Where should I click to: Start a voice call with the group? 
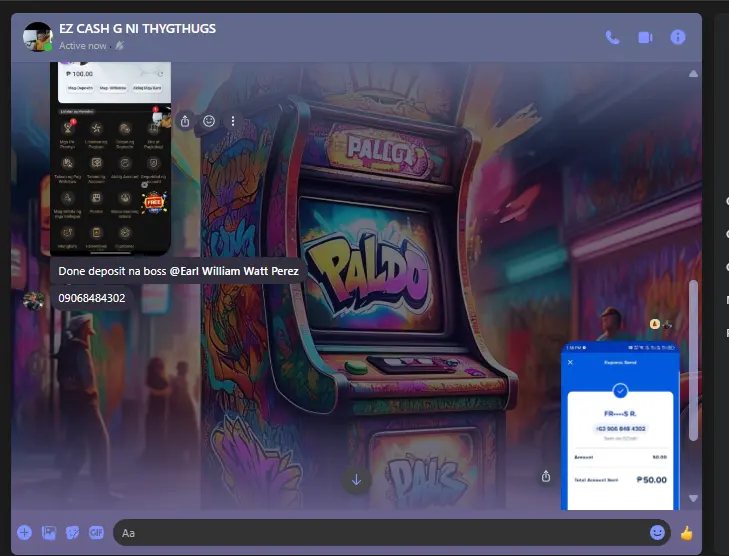pyautogui.click(x=612, y=37)
